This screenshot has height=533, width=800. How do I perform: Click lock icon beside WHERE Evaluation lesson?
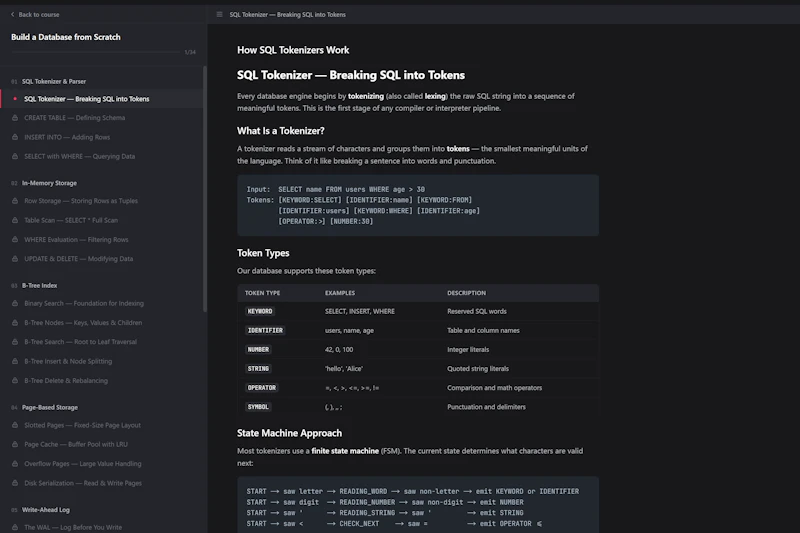click(x=15, y=240)
